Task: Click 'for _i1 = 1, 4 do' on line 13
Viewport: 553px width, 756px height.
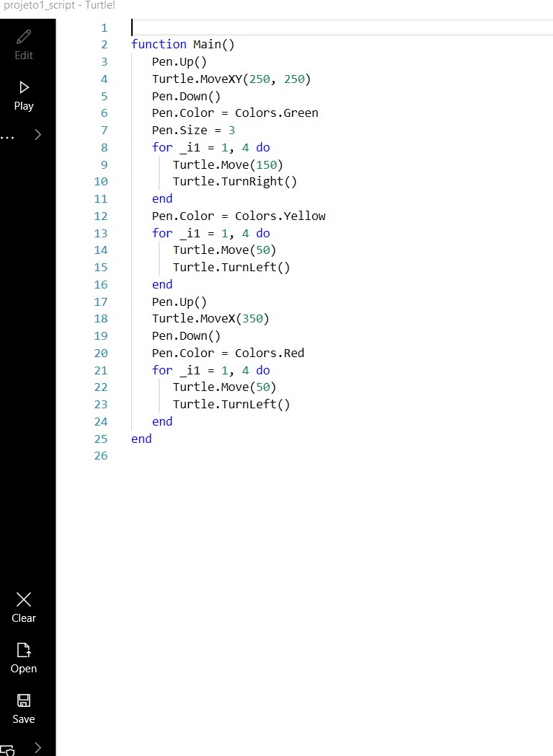Action: [x=211, y=233]
